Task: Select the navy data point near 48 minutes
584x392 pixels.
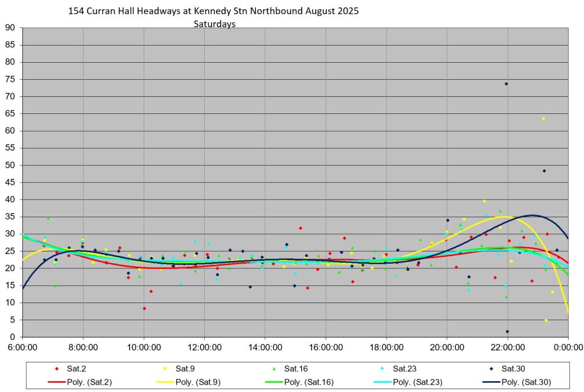Action: [544, 171]
